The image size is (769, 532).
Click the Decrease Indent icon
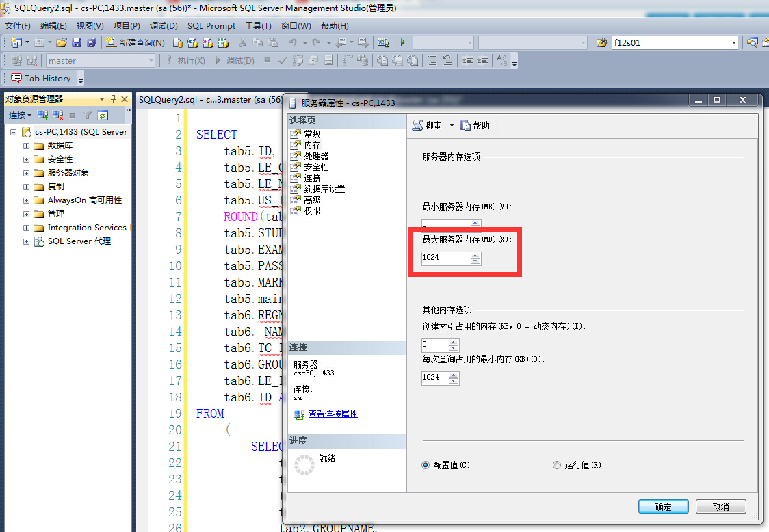click(x=468, y=60)
